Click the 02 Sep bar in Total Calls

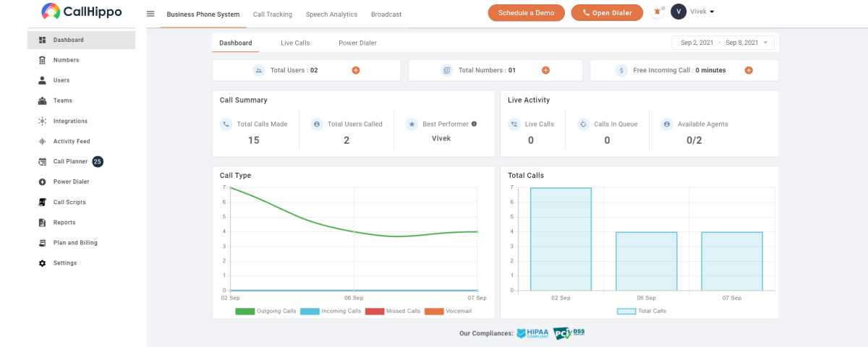point(561,239)
